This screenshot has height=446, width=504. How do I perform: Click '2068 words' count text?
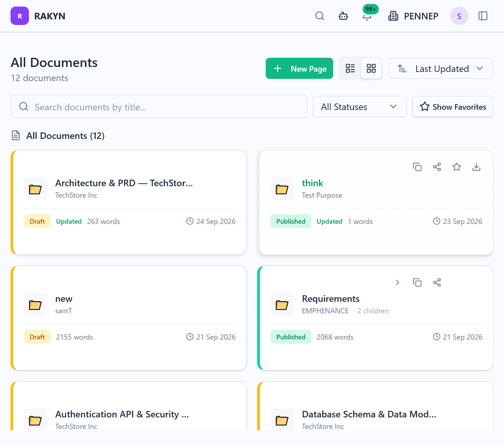[x=335, y=337]
